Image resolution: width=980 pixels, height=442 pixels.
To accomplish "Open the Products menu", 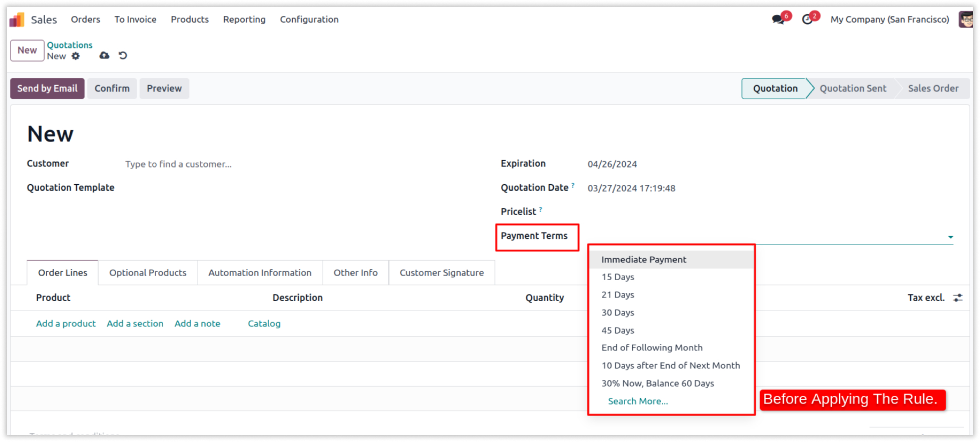I will tap(190, 19).
